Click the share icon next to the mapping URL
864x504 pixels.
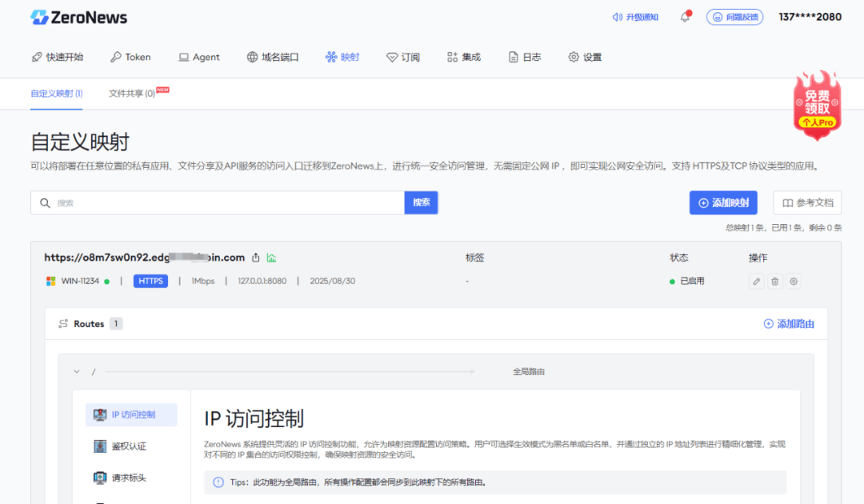click(x=256, y=258)
